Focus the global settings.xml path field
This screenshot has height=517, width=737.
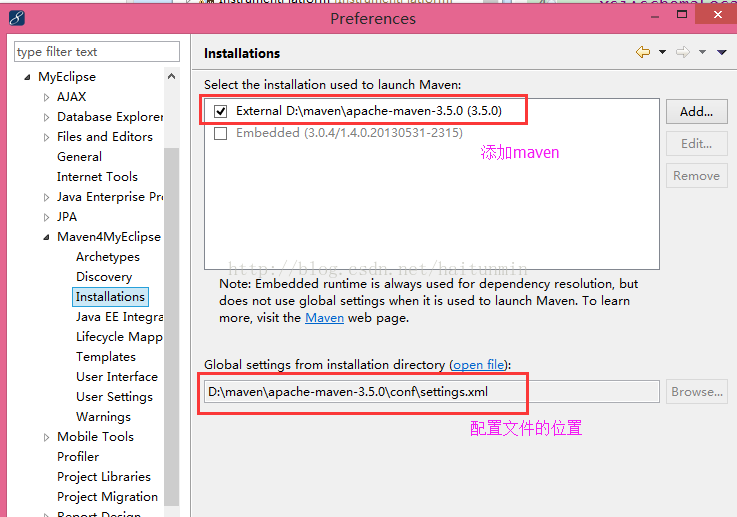pyautogui.click(x=431, y=392)
